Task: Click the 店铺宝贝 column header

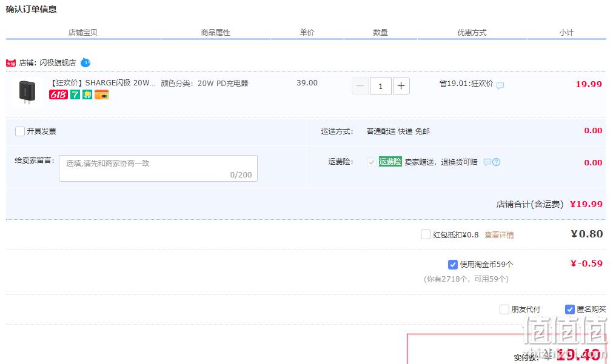Action: [83, 33]
